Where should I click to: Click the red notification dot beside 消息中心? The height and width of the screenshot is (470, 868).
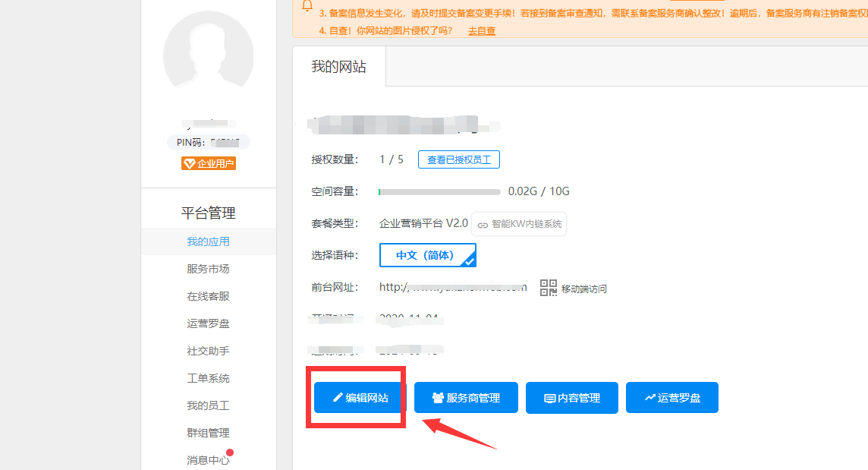point(230,454)
